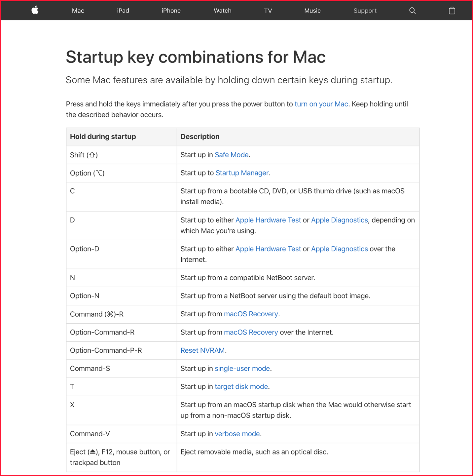
Task: Select the 'Option-N' table cell
Action: tap(122, 296)
